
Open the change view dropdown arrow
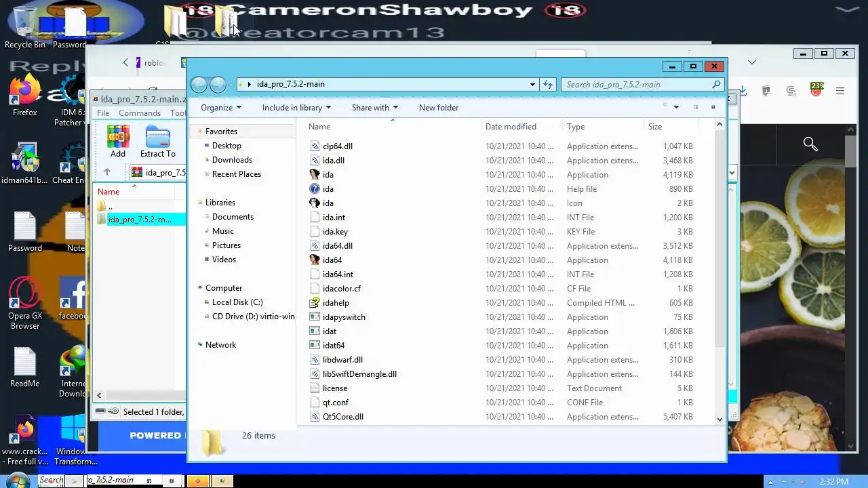click(676, 107)
